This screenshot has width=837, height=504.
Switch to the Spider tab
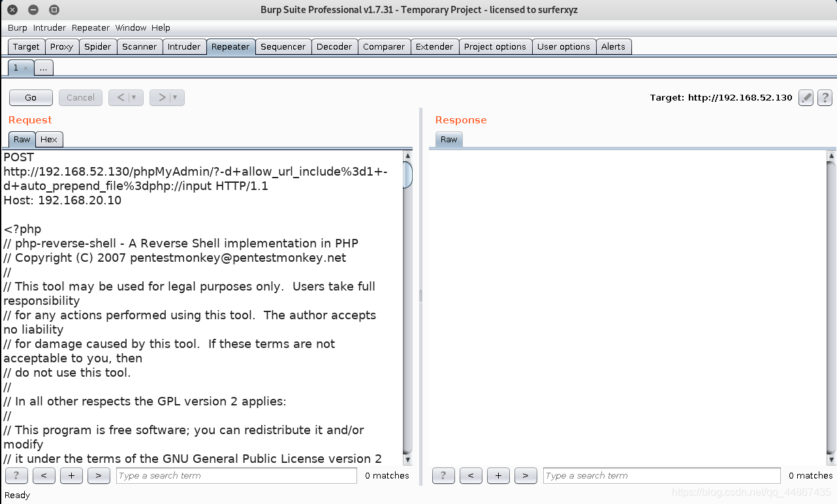(98, 46)
